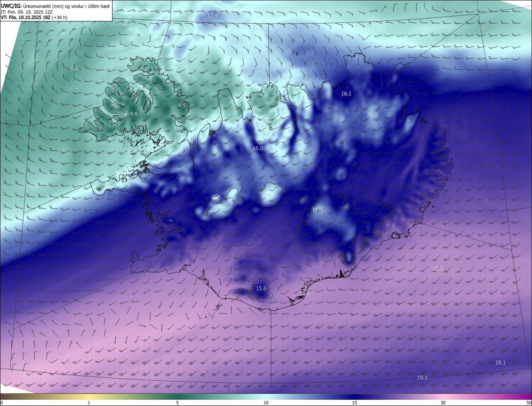The width and height of the screenshot is (532, 406).
Task: Select the 6.3 value label
Action: tap(276, 101)
